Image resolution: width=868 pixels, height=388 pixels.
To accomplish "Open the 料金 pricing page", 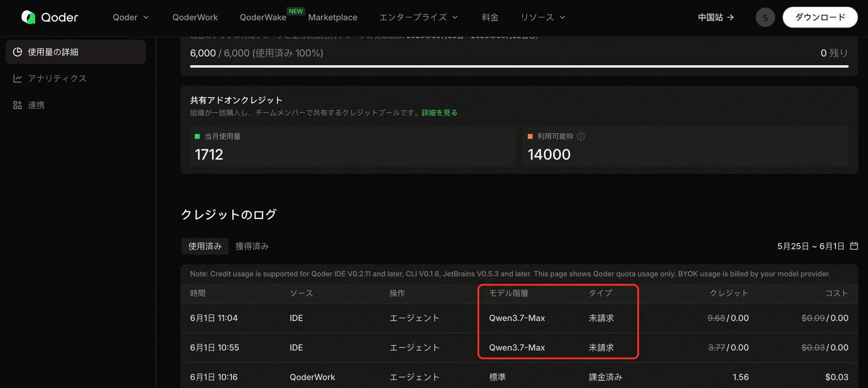I will [x=490, y=17].
